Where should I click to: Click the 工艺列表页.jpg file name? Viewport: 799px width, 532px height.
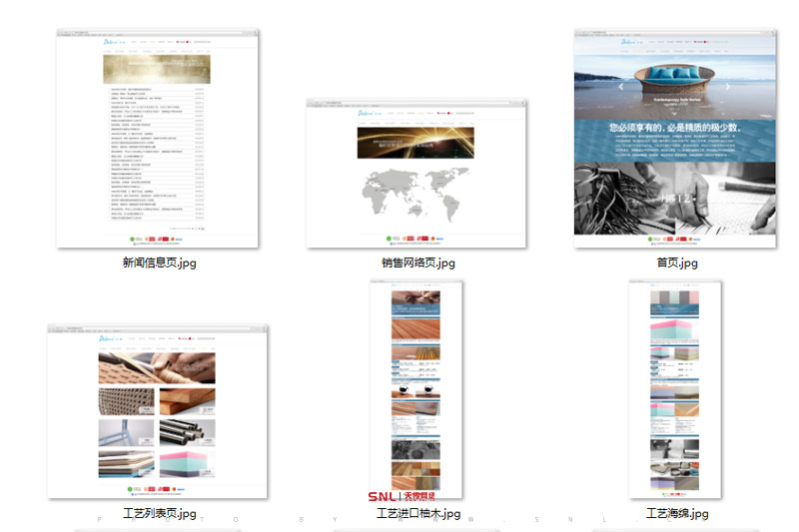159,514
